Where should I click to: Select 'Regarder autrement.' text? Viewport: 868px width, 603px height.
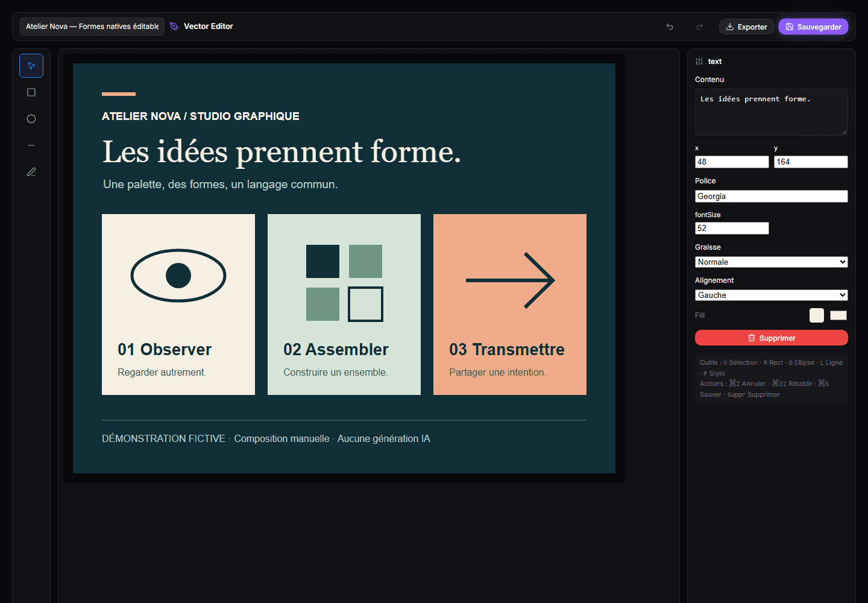[162, 373]
